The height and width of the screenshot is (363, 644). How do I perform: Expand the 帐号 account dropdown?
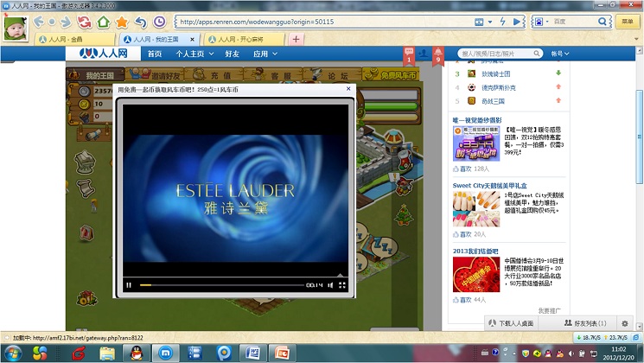click(x=560, y=54)
